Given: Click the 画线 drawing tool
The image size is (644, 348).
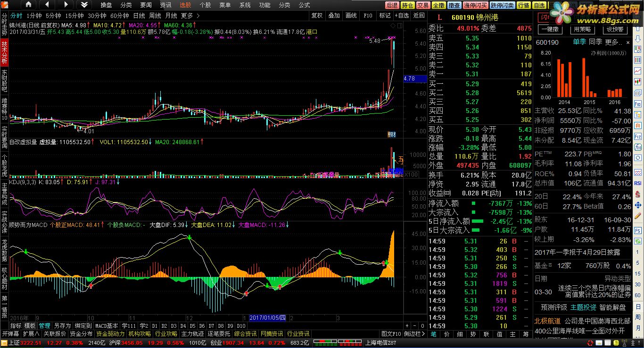Looking at the screenshot, I should point(351,16).
